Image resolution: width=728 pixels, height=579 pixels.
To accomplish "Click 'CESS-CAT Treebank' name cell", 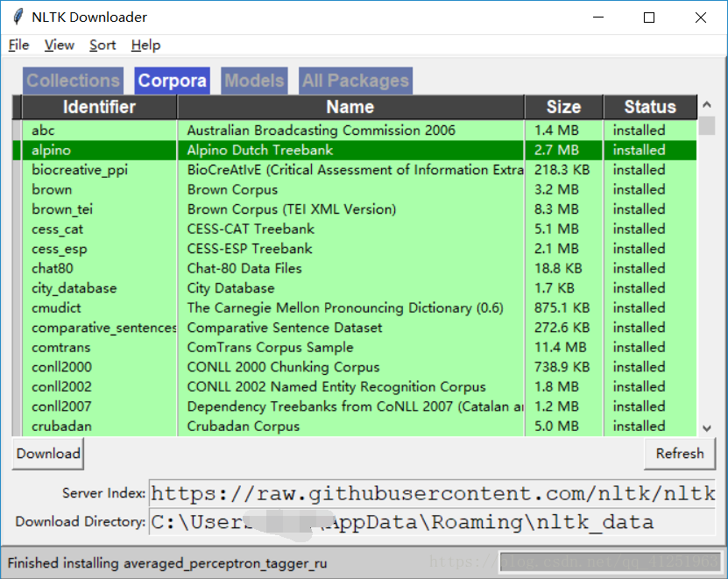I will click(x=251, y=229).
